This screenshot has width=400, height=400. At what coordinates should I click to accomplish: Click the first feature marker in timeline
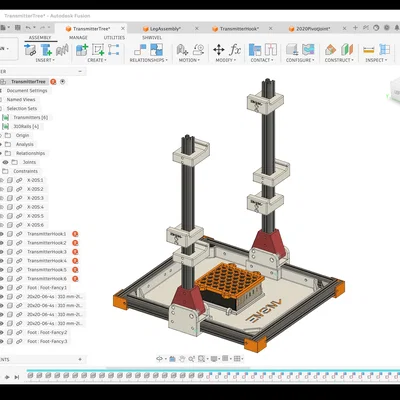click(30, 376)
